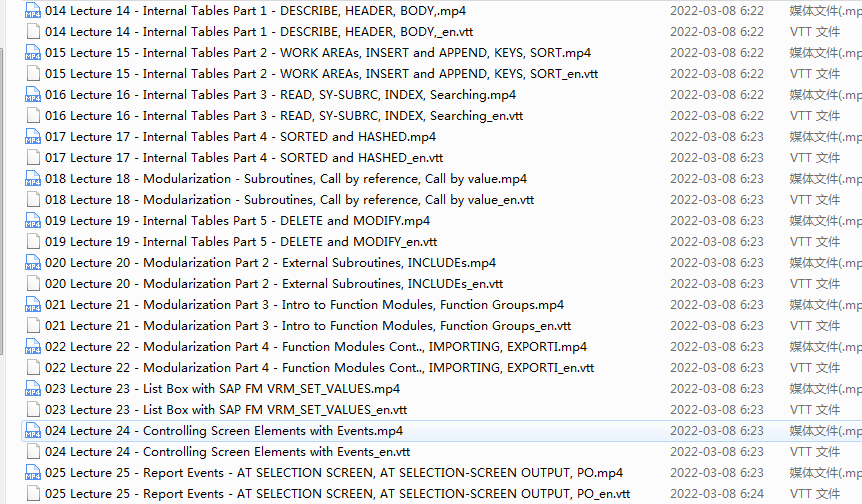This screenshot has width=862, height=504.
Task: Select 025 Lecture 25 Report Events PO.mp4 name
Action: tap(334, 472)
